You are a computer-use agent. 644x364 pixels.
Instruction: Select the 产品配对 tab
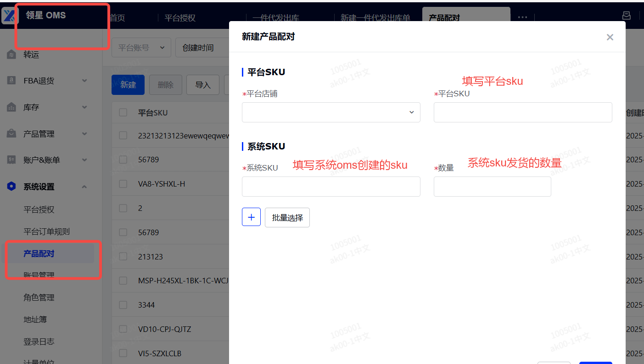444,18
